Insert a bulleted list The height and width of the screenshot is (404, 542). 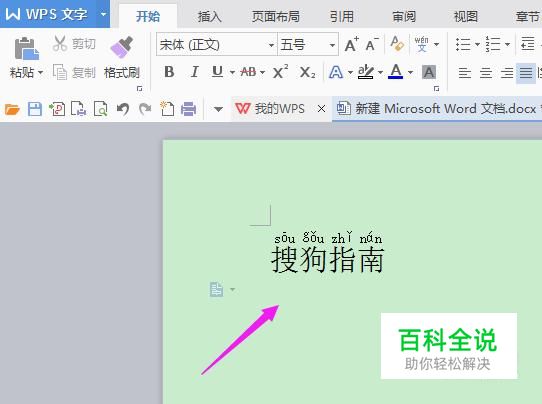click(463, 44)
